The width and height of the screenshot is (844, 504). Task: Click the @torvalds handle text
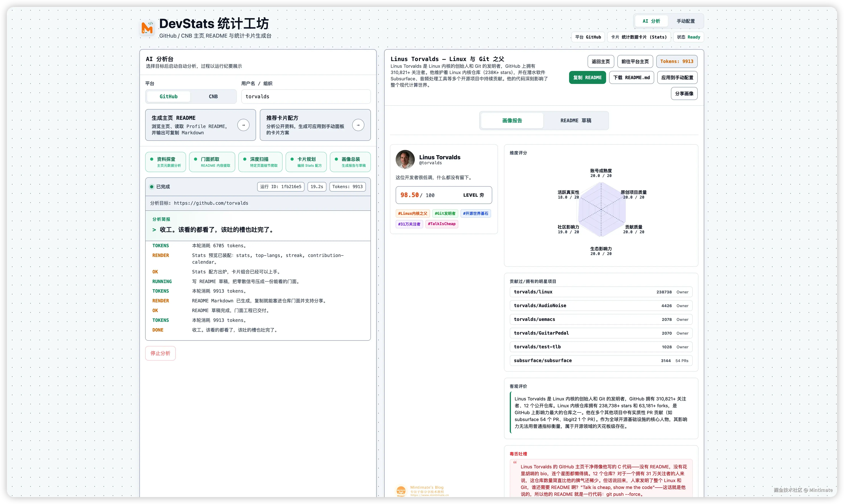(430, 163)
